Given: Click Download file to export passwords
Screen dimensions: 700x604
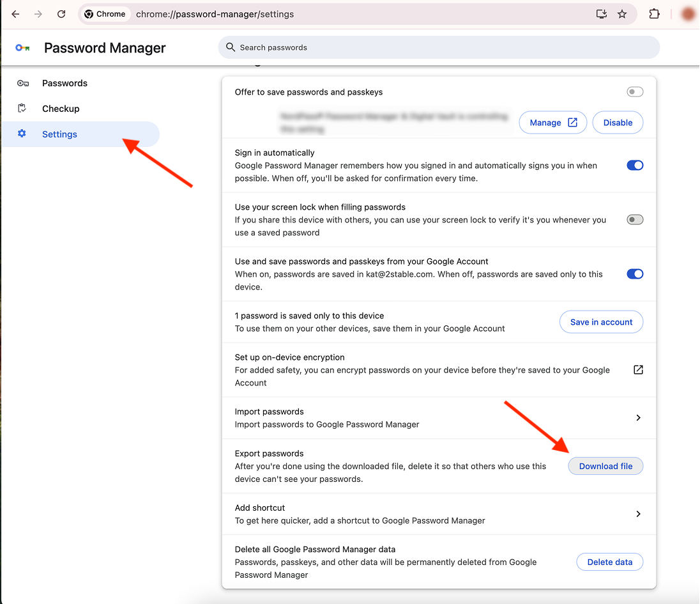Looking at the screenshot, I should pos(605,466).
